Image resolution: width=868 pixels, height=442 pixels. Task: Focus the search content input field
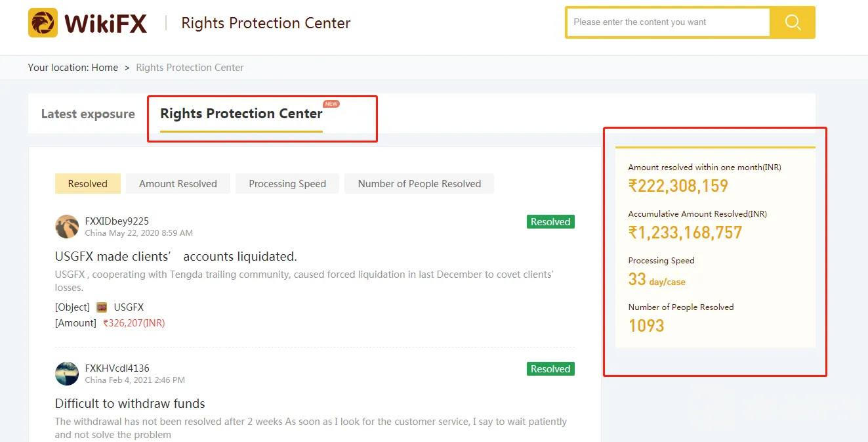pos(668,22)
